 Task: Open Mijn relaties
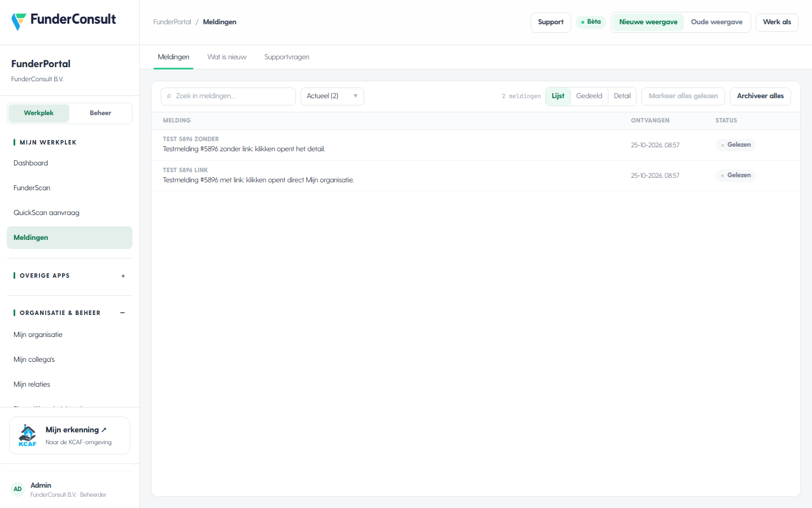click(69, 384)
